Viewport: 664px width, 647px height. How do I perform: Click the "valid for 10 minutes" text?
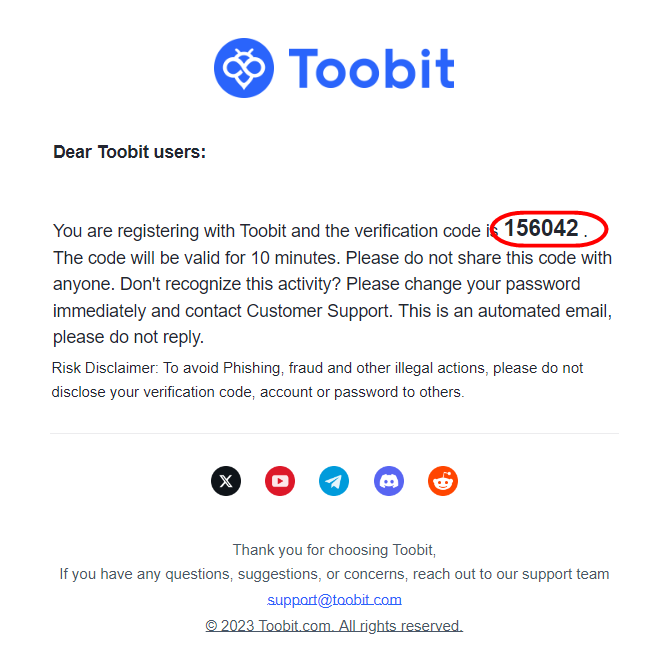252,258
